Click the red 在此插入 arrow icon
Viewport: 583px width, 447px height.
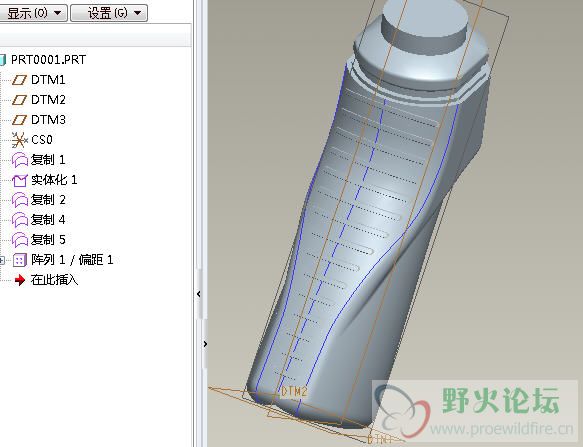pyautogui.click(x=19, y=280)
